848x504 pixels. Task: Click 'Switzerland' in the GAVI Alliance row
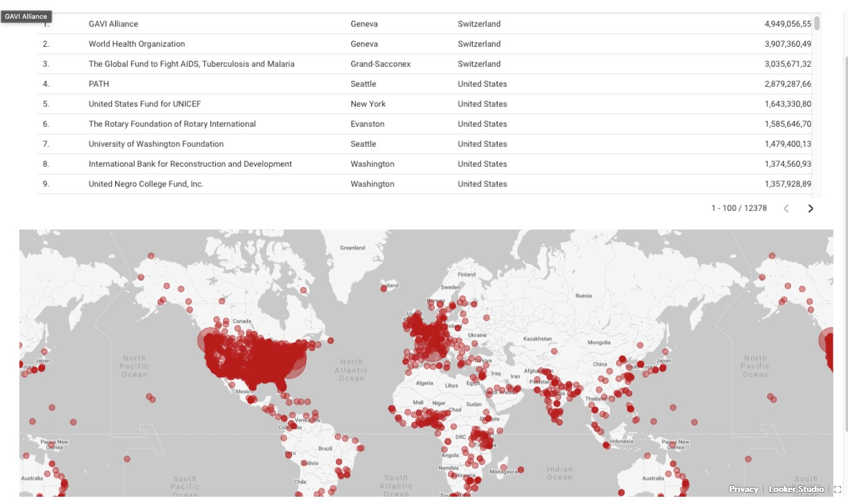click(x=479, y=24)
